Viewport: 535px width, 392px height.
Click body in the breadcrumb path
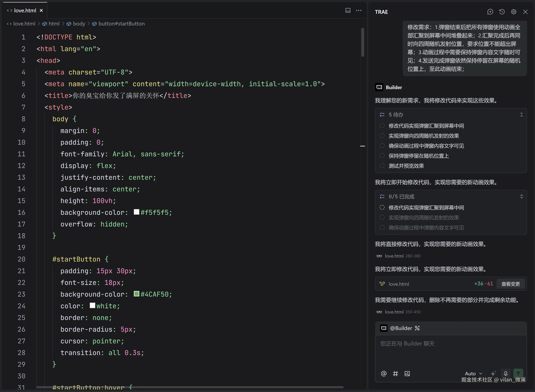coord(79,24)
